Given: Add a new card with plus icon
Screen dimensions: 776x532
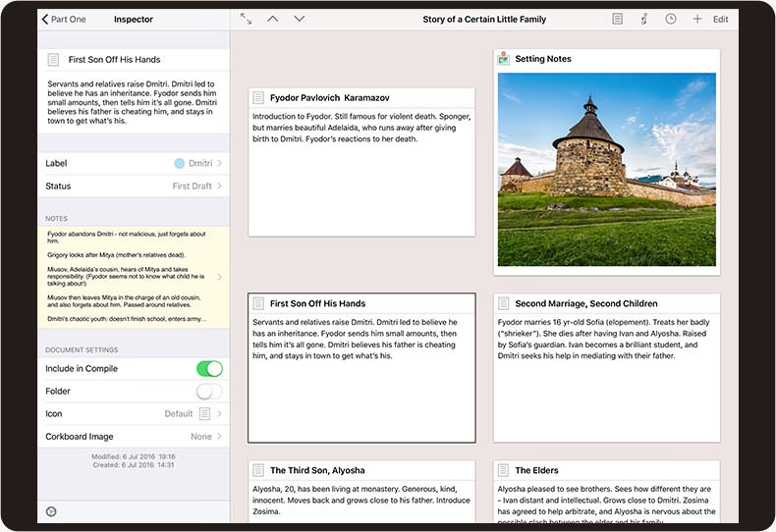Looking at the screenshot, I should pyautogui.click(x=697, y=19).
